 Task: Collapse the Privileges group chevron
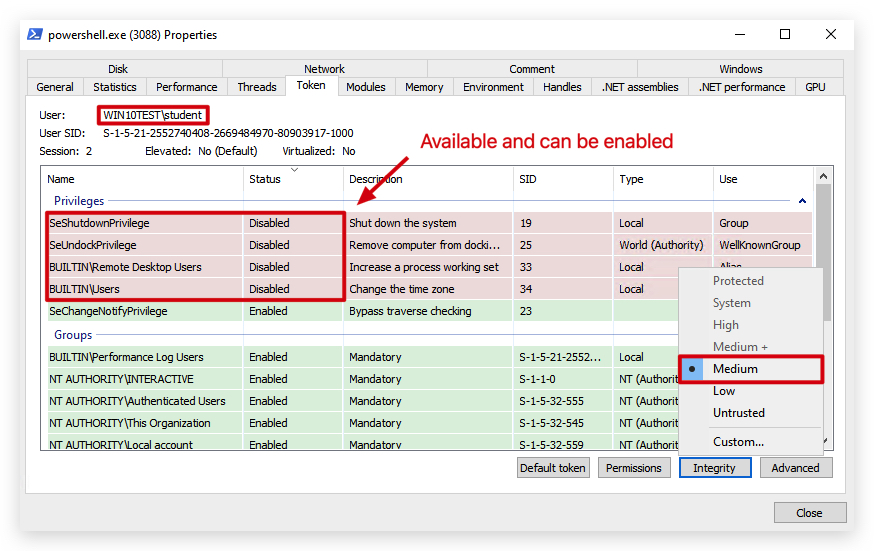[x=802, y=201]
